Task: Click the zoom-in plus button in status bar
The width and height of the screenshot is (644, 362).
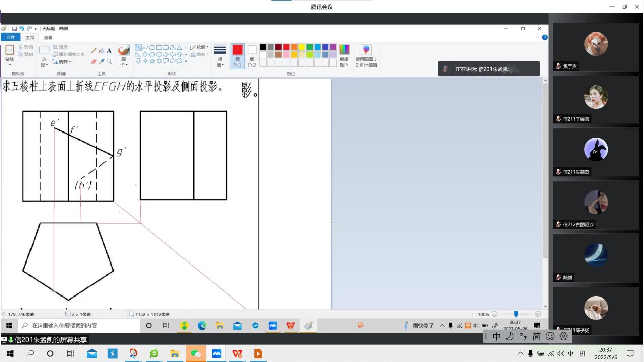Action: tap(538, 314)
